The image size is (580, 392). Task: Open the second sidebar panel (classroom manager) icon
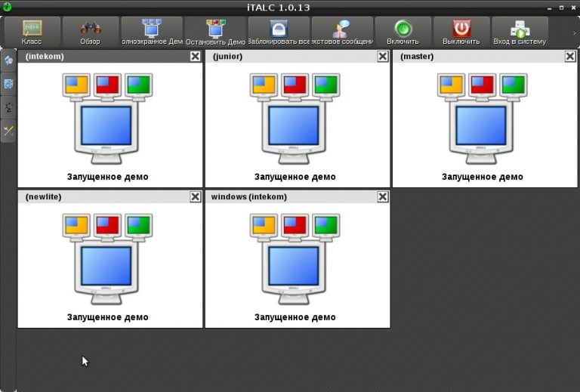[x=8, y=84]
